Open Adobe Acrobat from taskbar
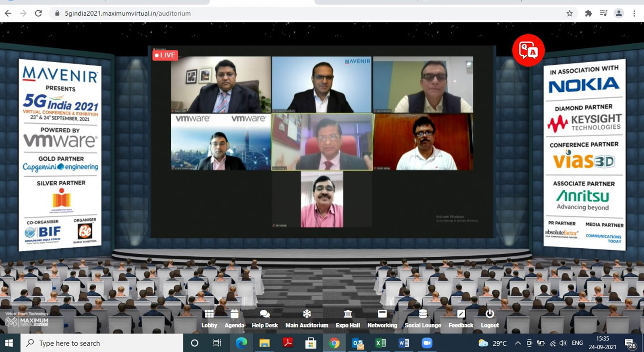This screenshot has height=352, width=644. coord(288,343)
